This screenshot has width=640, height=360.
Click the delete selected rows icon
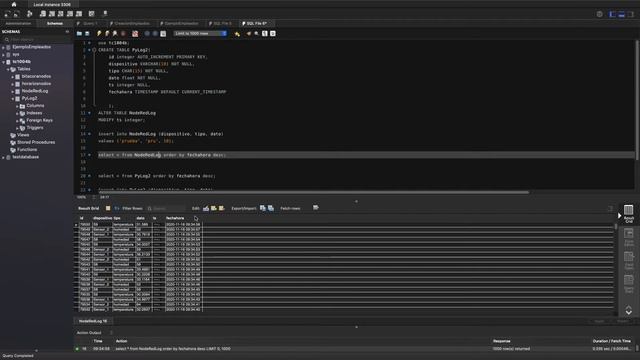click(x=221, y=208)
